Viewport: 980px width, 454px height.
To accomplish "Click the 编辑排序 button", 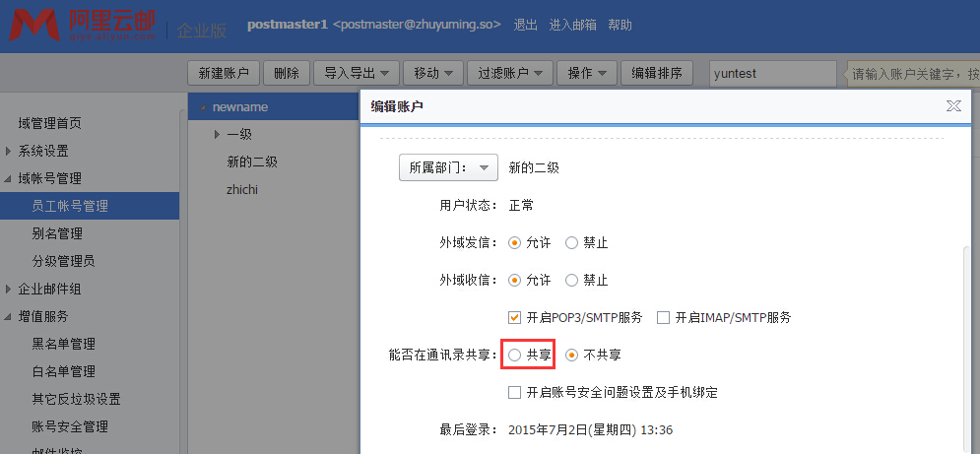I will point(657,73).
